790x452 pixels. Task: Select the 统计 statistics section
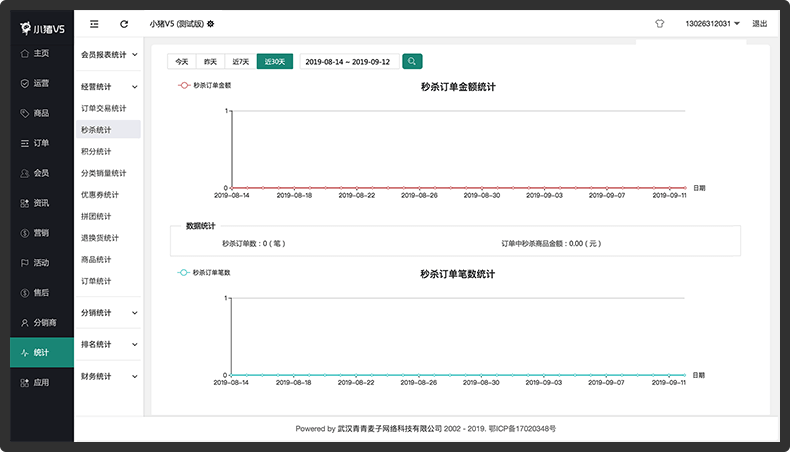42,353
